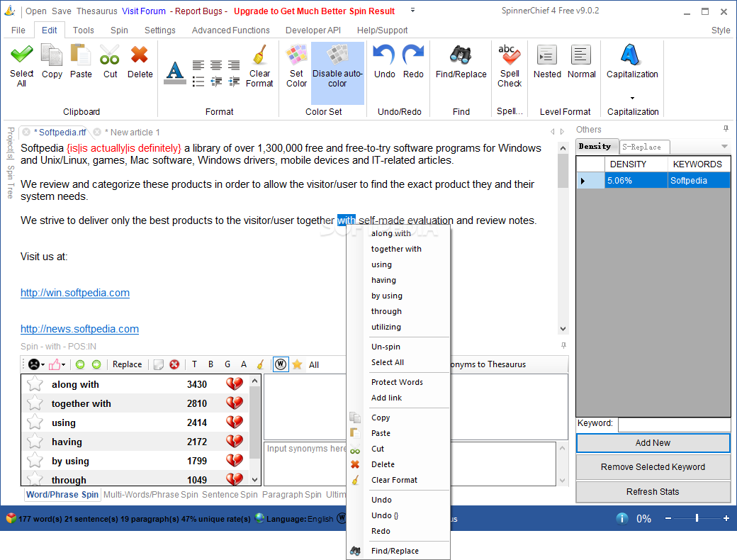The height and width of the screenshot is (560, 737).
Task: Click the Replace button in synonym toolbar
Action: coord(128,364)
